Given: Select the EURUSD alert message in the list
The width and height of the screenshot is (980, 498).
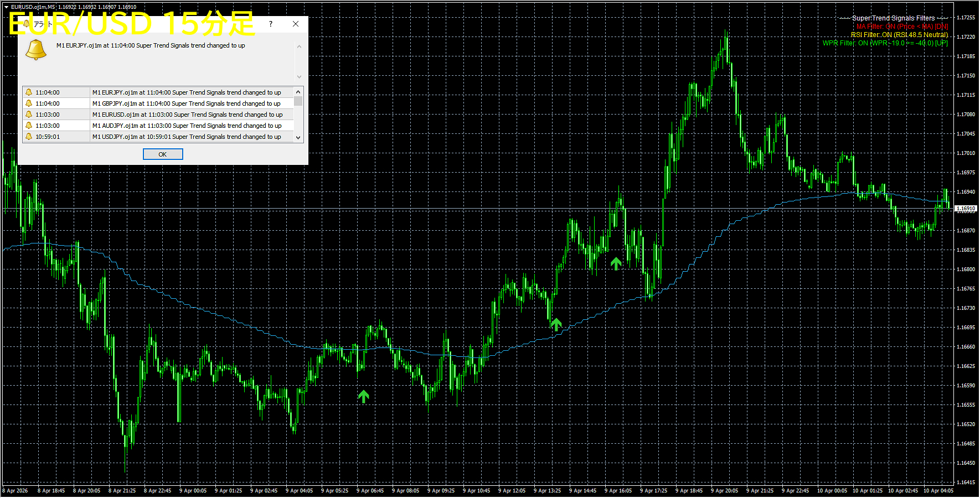Looking at the screenshot, I should pyautogui.click(x=188, y=115).
